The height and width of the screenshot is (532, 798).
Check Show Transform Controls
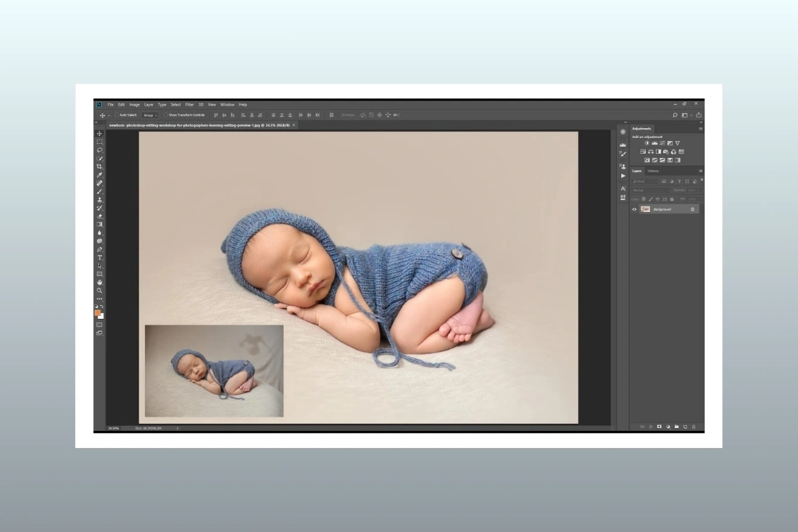tap(166, 115)
